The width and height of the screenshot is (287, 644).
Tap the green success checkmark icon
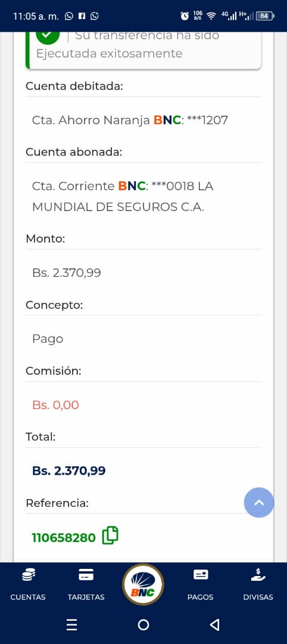pos(48,36)
